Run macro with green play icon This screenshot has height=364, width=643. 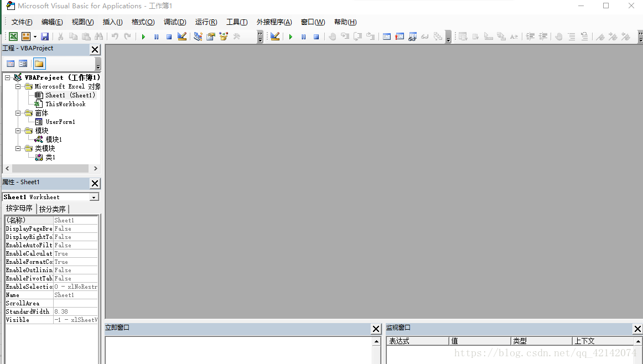click(143, 37)
